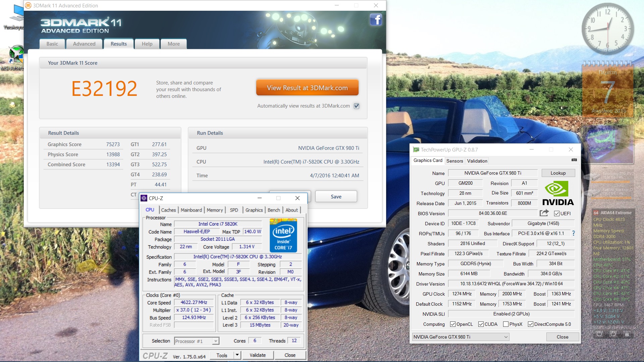Image resolution: width=644 pixels, height=362 pixels.
Task: Click Instructions list in CPU-Z
Action: tap(238, 282)
